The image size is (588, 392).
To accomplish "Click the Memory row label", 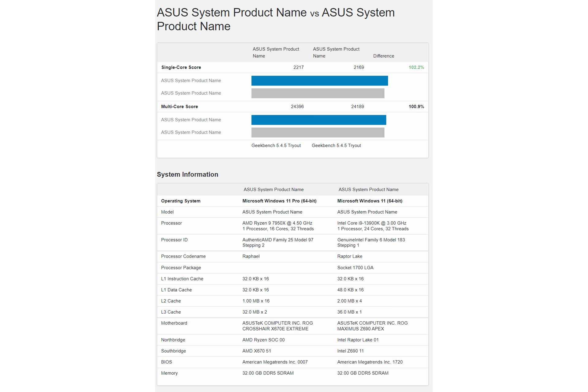I will [169, 373].
